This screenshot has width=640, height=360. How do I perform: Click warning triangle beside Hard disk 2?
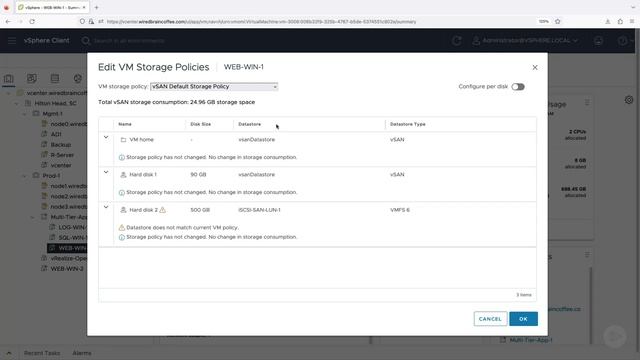click(x=162, y=210)
